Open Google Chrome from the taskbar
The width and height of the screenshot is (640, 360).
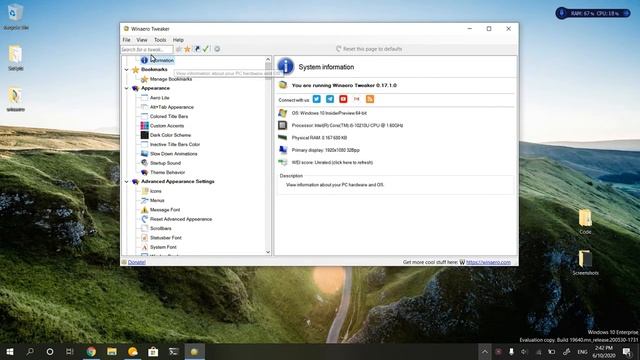[x=91, y=351]
